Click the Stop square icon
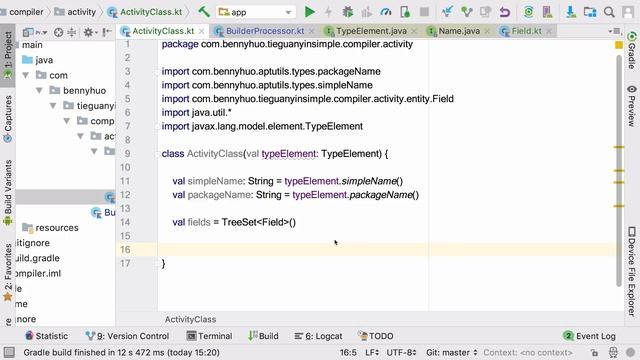 pyautogui.click(x=424, y=12)
